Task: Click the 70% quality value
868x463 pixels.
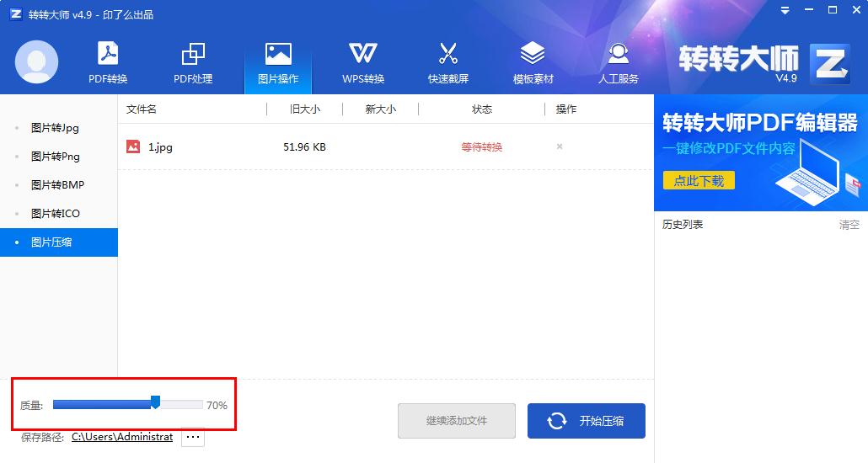Action: tap(217, 406)
